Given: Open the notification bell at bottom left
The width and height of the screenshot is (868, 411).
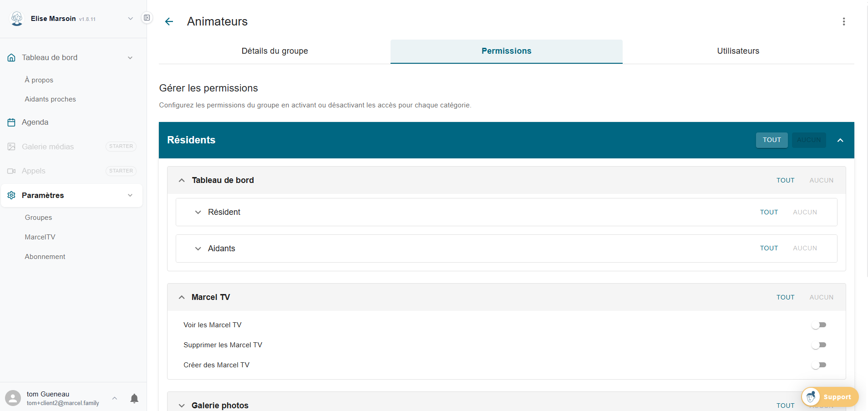Looking at the screenshot, I should point(134,398).
